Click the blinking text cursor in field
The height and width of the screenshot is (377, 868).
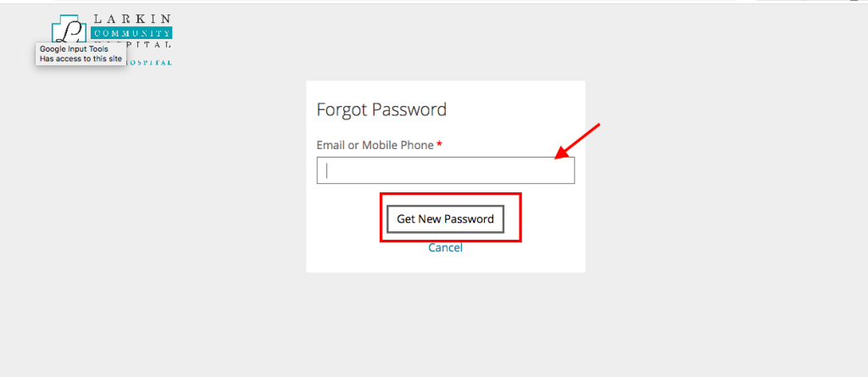click(x=327, y=170)
